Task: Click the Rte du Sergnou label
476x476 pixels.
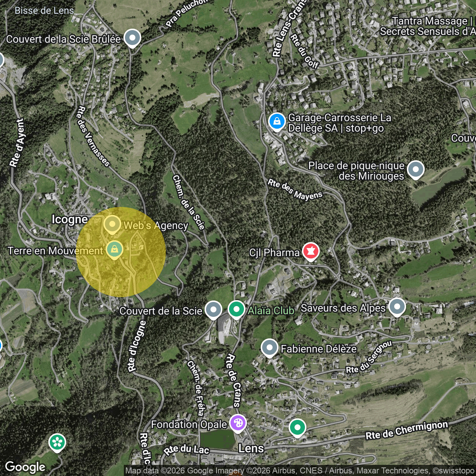Action: pos(369,357)
